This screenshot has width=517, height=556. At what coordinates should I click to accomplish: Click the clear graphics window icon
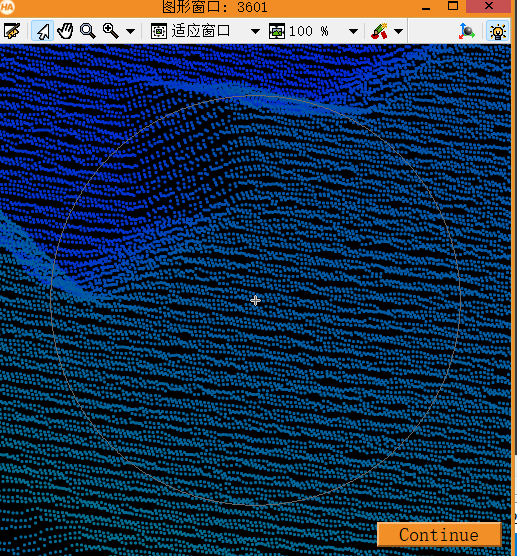[12, 31]
